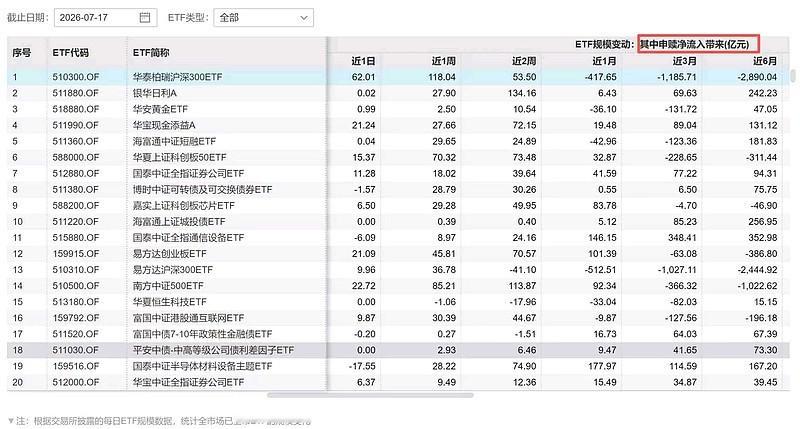Sort by the ETF简称 column header
The height and width of the screenshot is (429, 800).
(x=151, y=53)
